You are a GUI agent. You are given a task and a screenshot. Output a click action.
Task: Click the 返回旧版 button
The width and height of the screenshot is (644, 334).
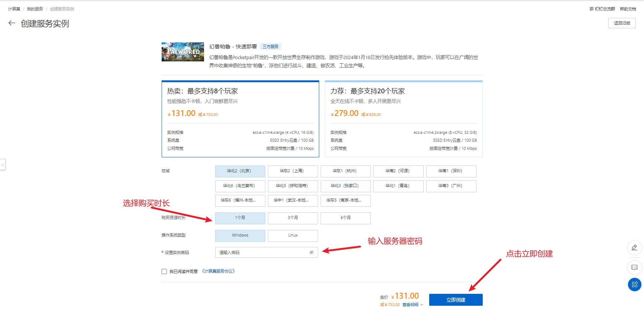coord(622,23)
